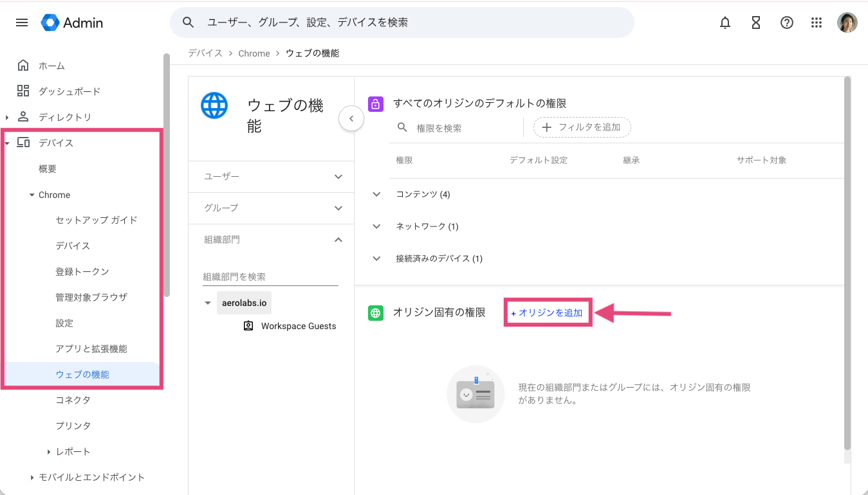Open the Google apps grid launcher
Viewport: 868px width, 495px height.
tap(817, 22)
